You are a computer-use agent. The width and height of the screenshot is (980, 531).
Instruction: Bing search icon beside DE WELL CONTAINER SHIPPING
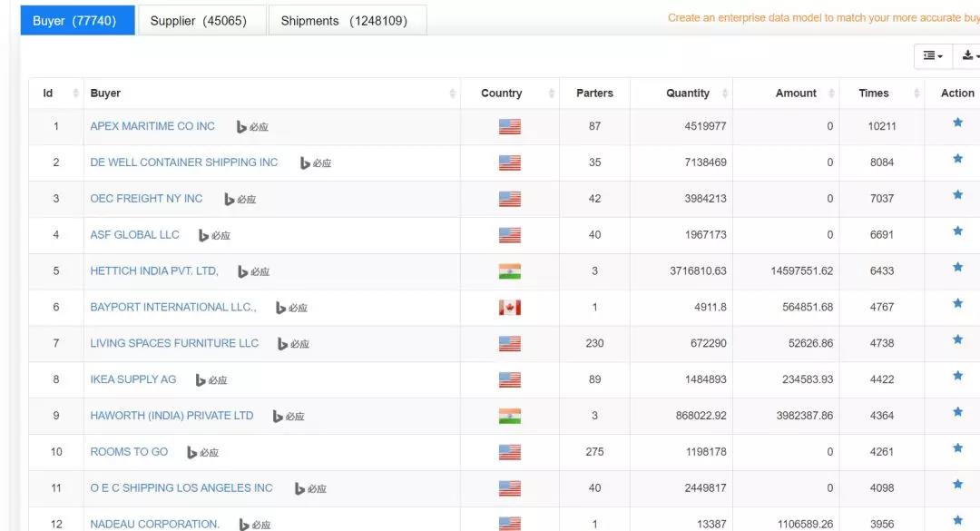tap(315, 163)
